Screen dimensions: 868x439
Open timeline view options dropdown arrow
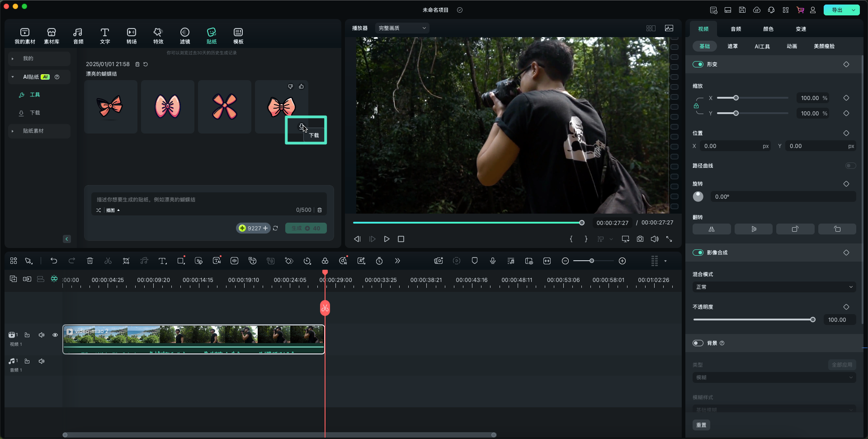pyautogui.click(x=665, y=261)
